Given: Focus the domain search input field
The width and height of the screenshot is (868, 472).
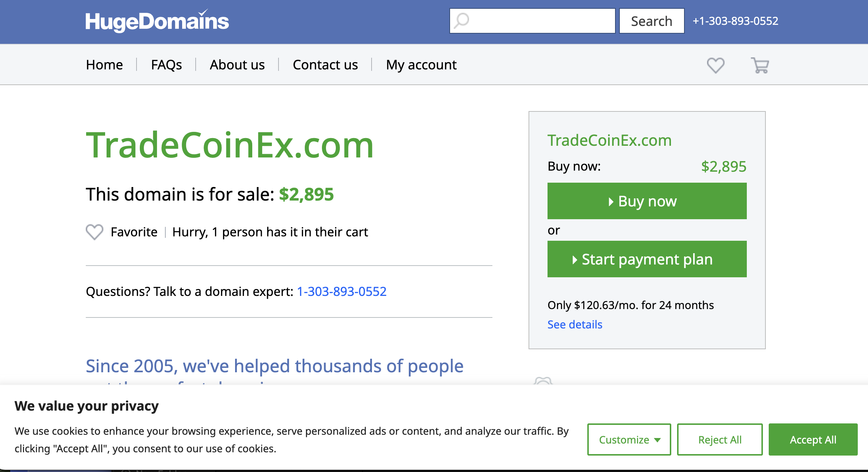Looking at the screenshot, I should point(540,21).
